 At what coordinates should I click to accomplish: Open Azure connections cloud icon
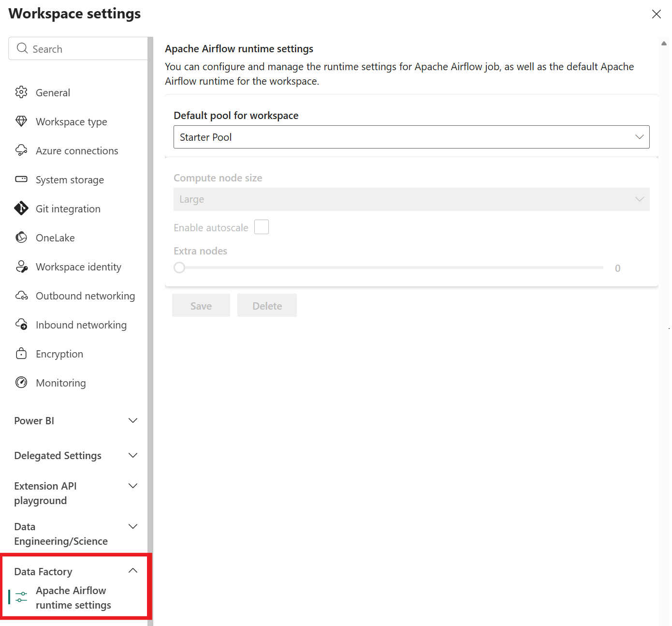[x=21, y=150]
